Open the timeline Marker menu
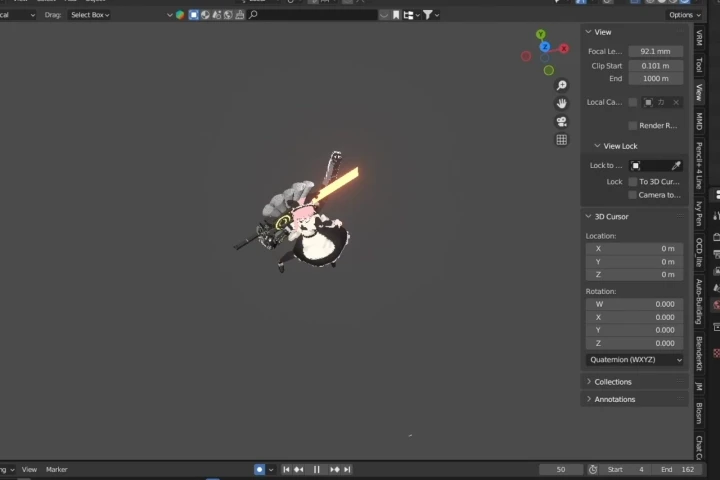The width and height of the screenshot is (720, 480). tap(56, 469)
